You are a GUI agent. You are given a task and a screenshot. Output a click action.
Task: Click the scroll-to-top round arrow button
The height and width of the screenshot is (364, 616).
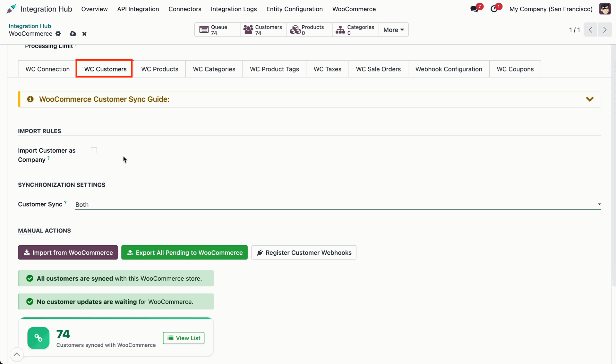(x=17, y=354)
